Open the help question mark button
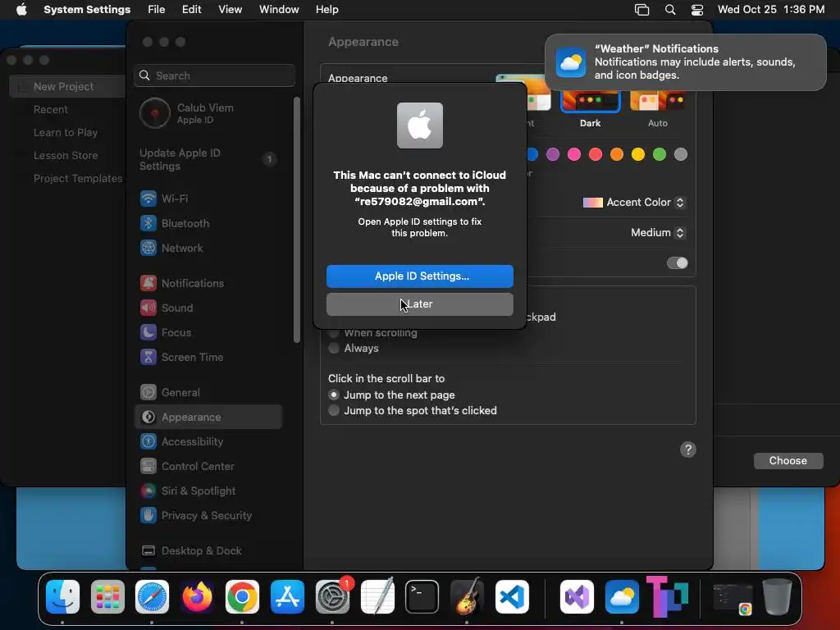 click(x=688, y=450)
